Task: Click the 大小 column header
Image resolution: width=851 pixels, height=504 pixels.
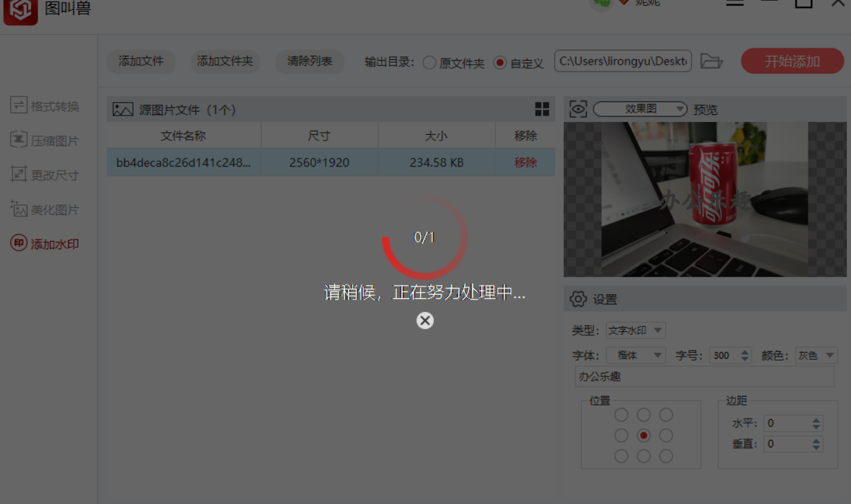Action: pyautogui.click(x=437, y=136)
